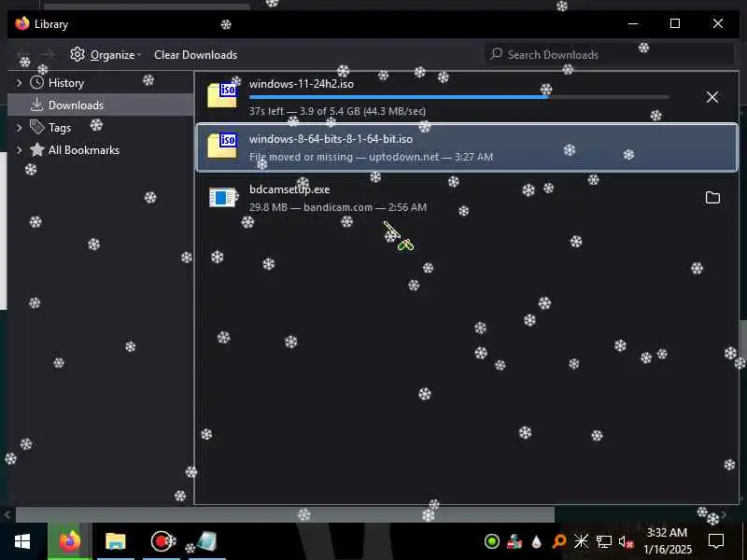Open the Bandicam recorder taskbar icon
Image resolution: width=747 pixels, height=560 pixels.
161,541
